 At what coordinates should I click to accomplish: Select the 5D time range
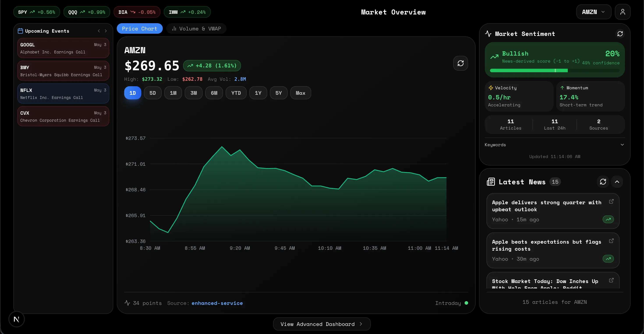(153, 93)
